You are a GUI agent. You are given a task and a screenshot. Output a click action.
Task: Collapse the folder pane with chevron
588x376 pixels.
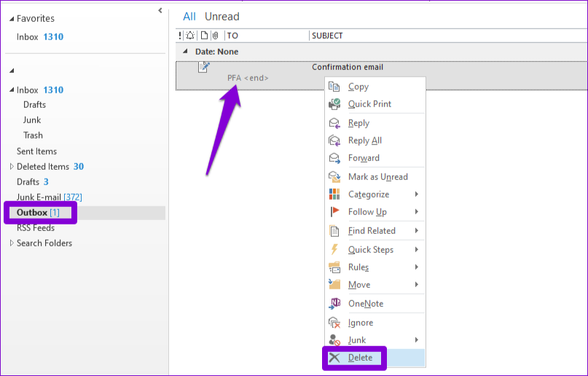pyautogui.click(x=160, y=10)
